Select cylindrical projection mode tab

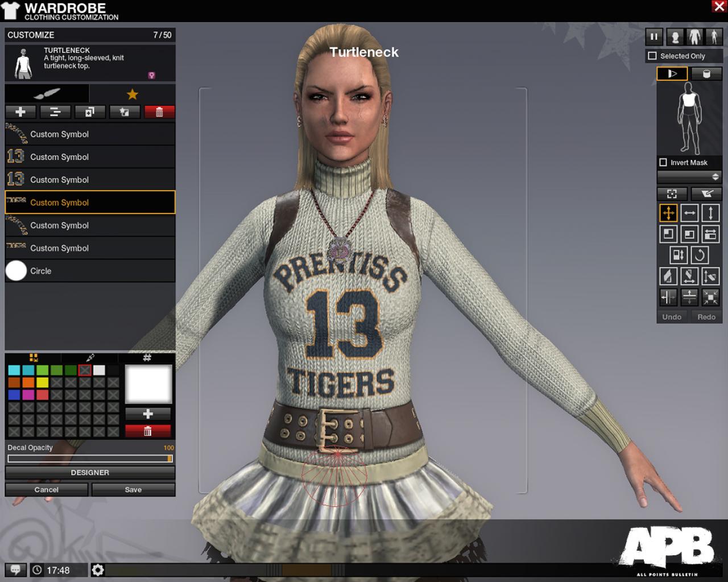[x=706, y=73]
